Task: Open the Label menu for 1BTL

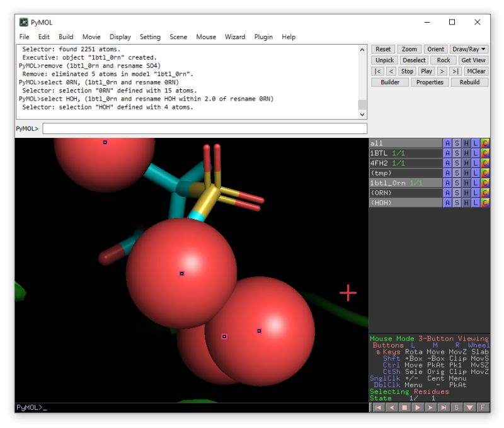Action: (x=475, y=153)
